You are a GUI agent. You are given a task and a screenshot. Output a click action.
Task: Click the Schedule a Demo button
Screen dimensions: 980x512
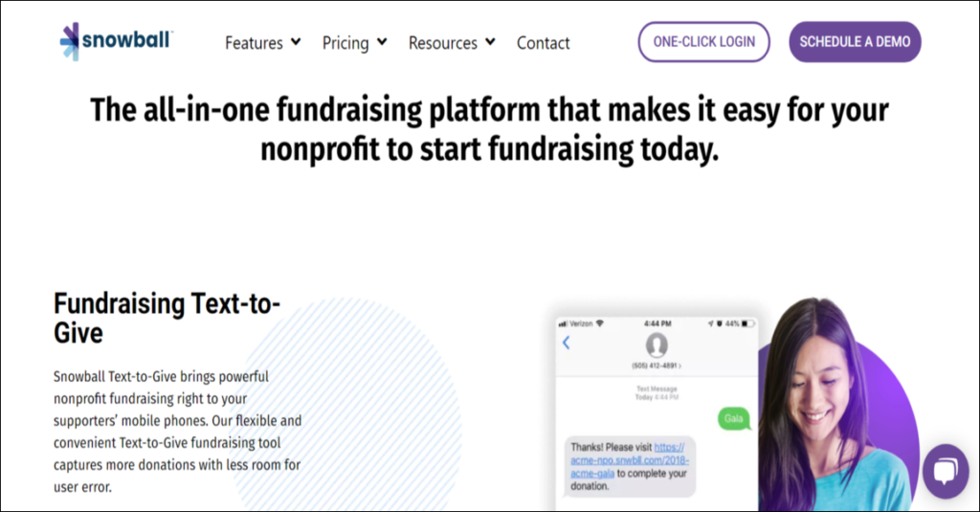[855, 42]
